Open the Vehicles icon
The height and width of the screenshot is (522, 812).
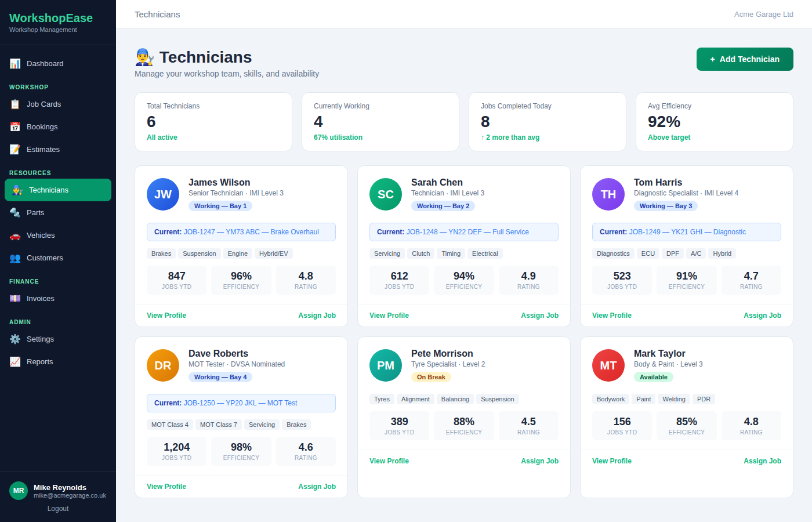[14, 235]
